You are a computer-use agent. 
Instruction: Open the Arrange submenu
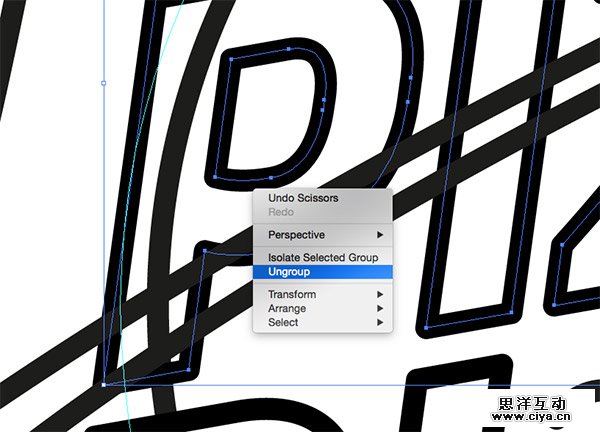point(323,308)
